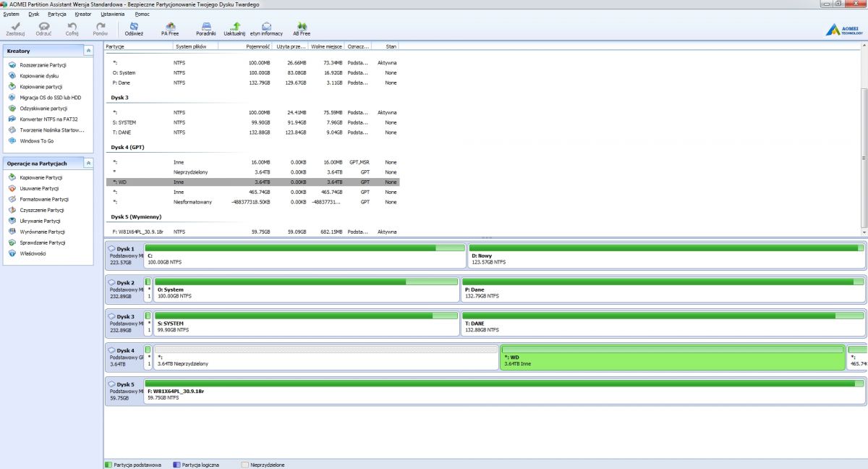The height and width of the screenshot is (469, 868).
Task: Sort the list by the Partycje column header
Action: point(138,46)
